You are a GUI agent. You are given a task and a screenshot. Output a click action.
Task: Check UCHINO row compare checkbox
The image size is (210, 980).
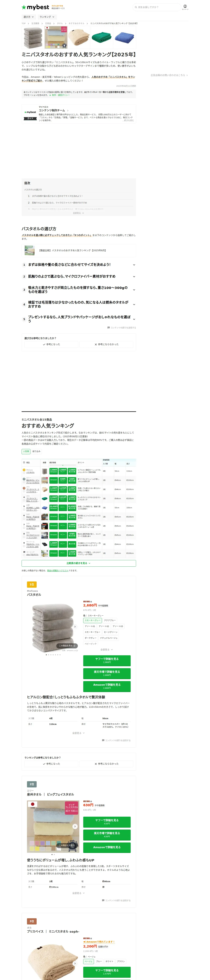(x=24, y=510)
